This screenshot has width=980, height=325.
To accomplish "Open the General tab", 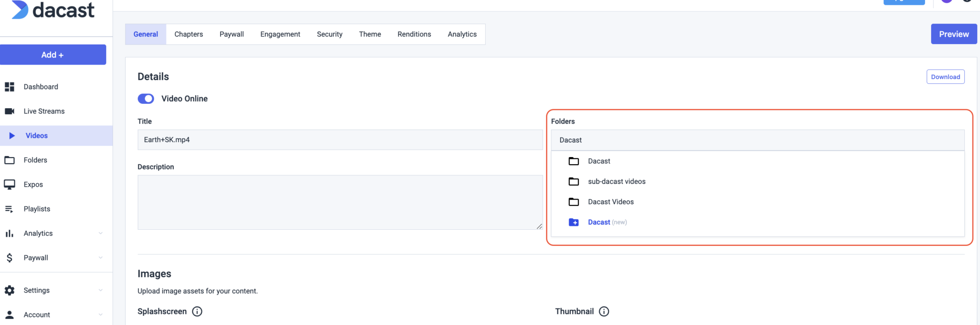I will [146, 34].
